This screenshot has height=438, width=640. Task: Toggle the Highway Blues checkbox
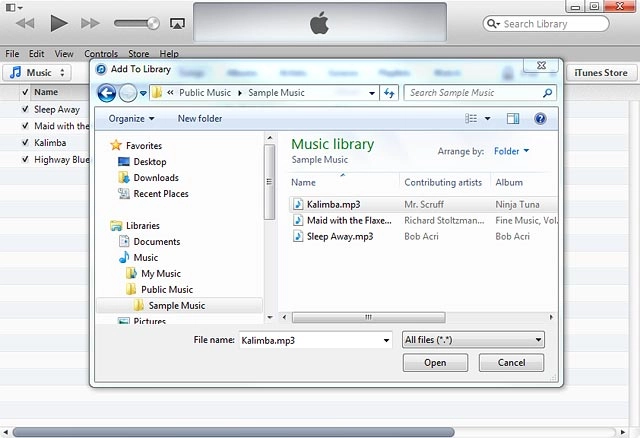25,158
